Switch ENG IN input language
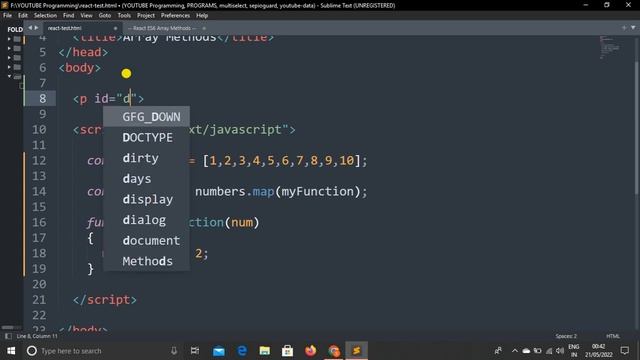This screenshot has width=640, height=360. [574, 351]
